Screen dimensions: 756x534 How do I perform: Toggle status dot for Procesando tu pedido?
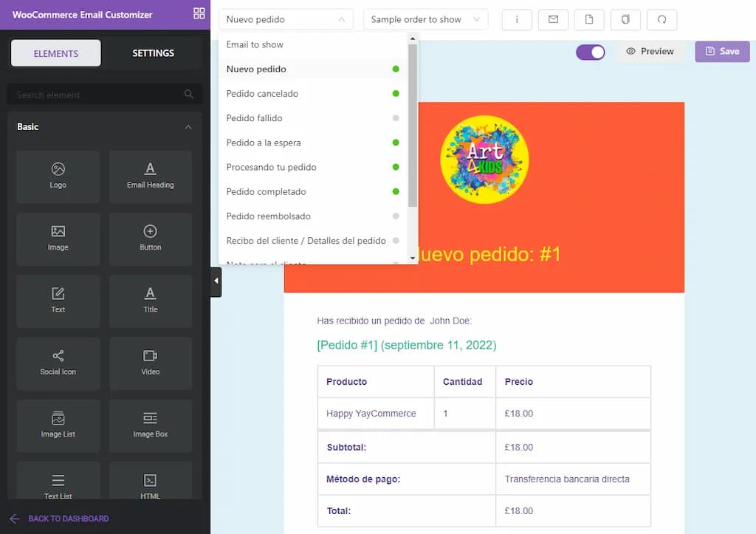[x=396, y=167]
